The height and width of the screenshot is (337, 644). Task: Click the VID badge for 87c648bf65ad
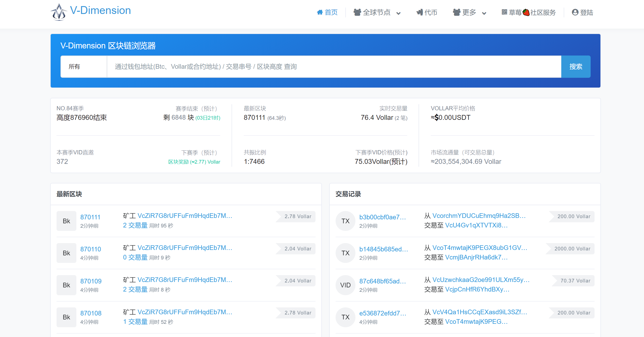click(x=345, y=285)
